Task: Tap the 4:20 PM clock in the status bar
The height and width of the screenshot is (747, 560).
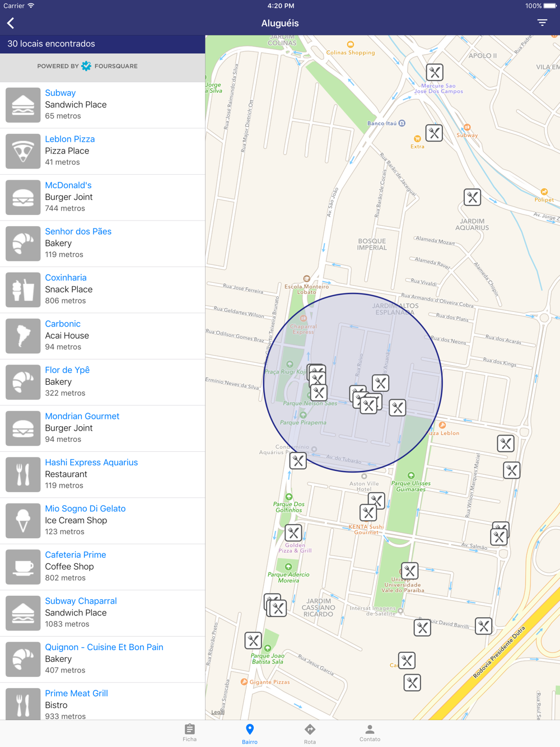Action: (x=281, y=6)
